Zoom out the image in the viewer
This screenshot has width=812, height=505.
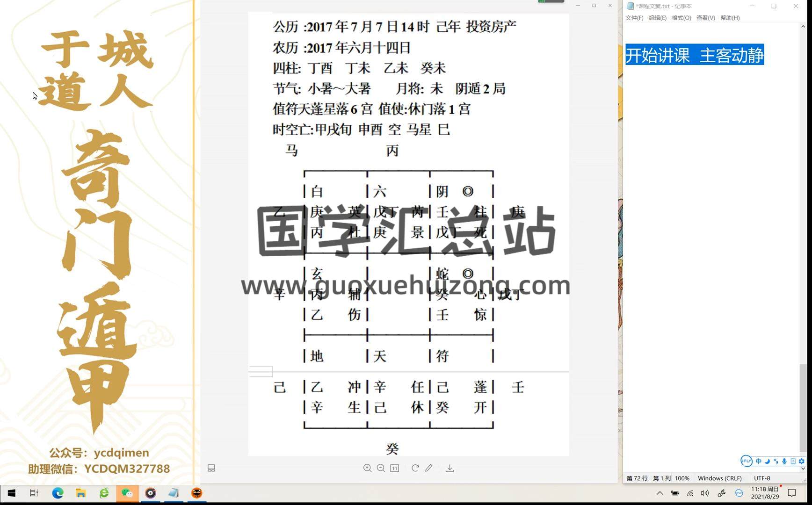click(381, 468)
